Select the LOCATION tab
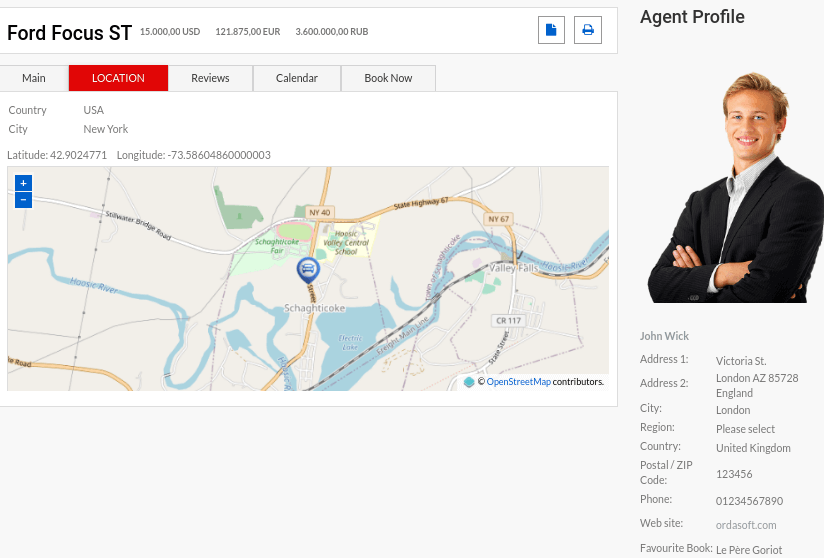 pyautogui.click(x=118, y=78)
